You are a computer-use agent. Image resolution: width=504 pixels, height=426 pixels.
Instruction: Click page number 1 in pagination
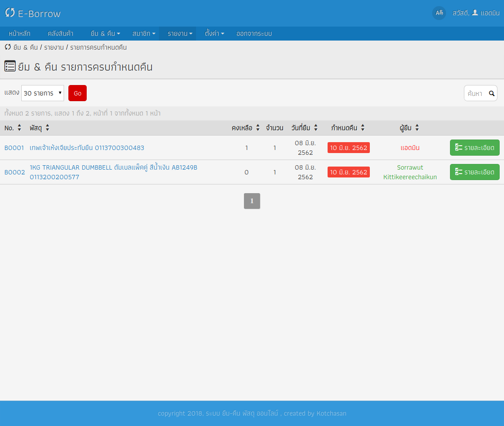point(252,201)
